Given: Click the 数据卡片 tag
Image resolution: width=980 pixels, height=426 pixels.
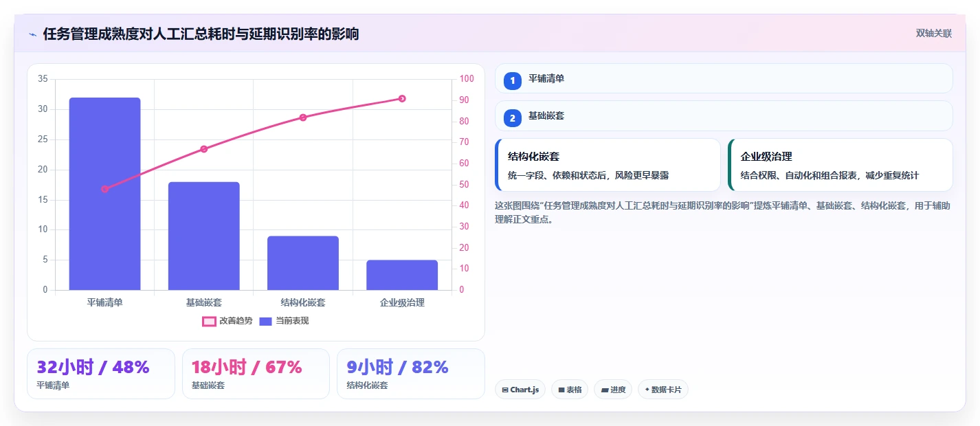Looking at the screenshot, I should coord(663,390).
